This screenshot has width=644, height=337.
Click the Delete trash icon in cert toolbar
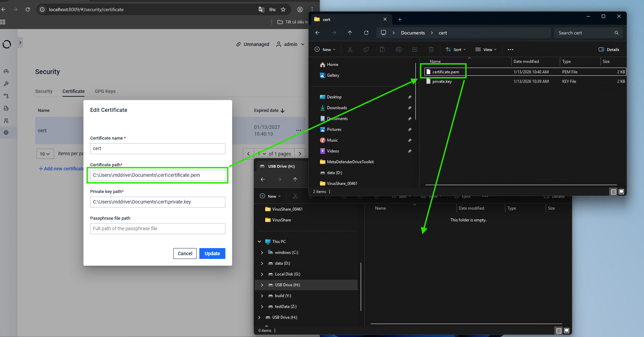(x=431, y=50)
